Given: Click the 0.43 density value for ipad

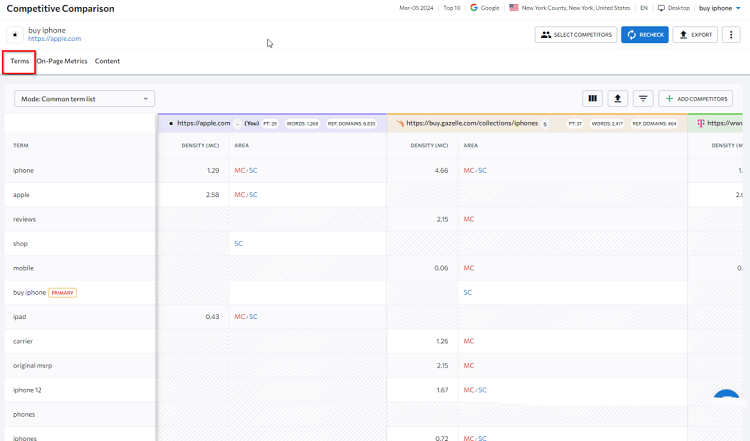Looking at the screenshot, I should (212, 317).
